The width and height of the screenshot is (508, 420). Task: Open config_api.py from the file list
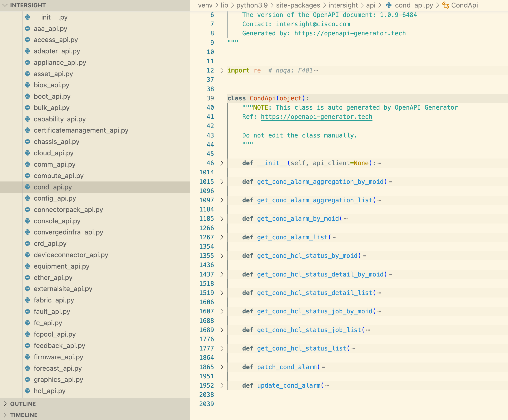(55, 198)
